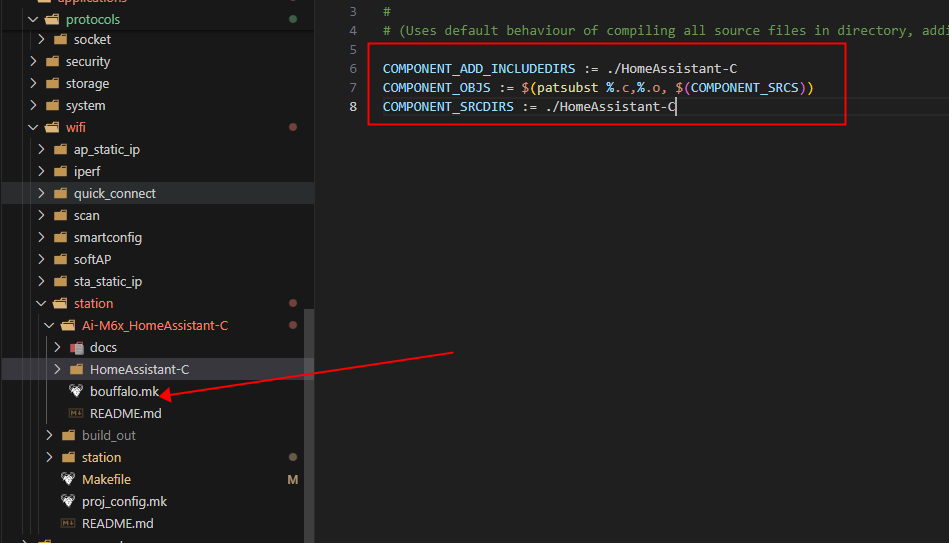
Task: Open the bottom README.md file
Action: pos(117,524)
